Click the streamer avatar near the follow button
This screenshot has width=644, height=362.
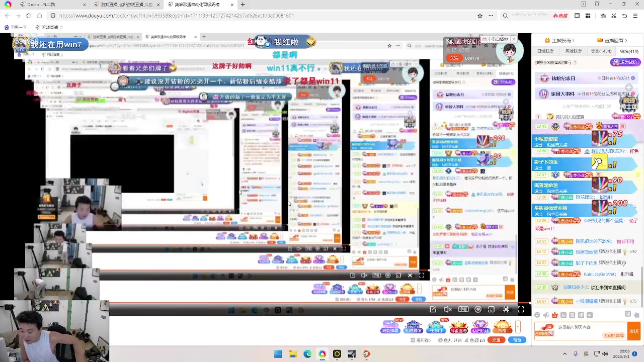tap(509, 52)
